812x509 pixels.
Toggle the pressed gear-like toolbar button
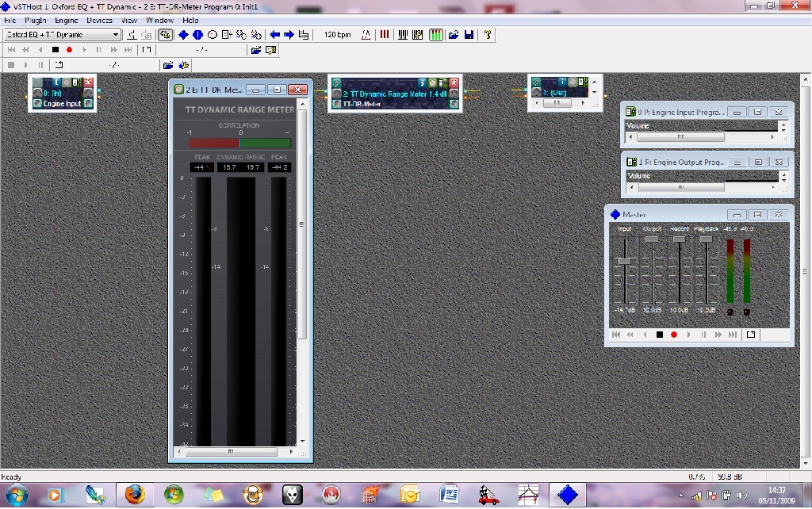pyautogui.click(x=165, y=35)
